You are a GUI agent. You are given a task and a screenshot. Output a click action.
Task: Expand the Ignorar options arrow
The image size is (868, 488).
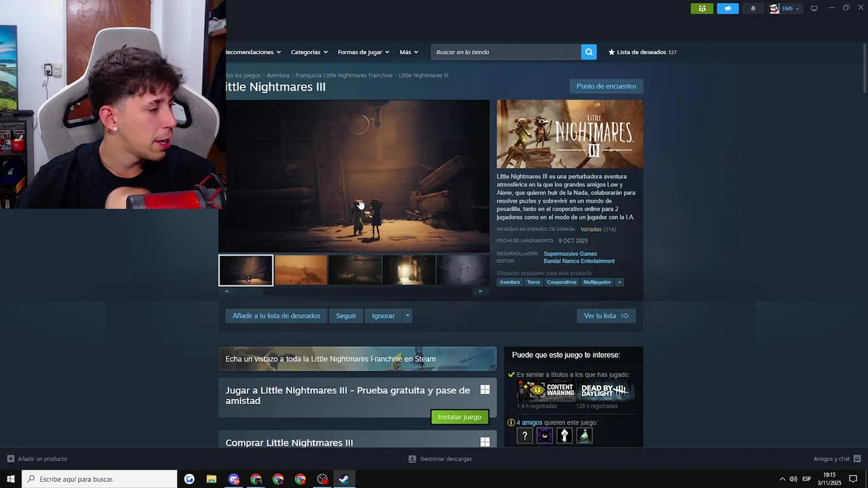pos(408,316)
